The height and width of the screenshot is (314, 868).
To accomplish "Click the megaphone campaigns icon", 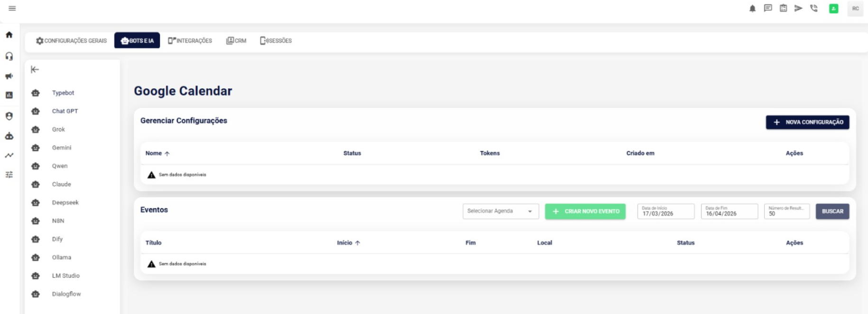I will point(9,76).
